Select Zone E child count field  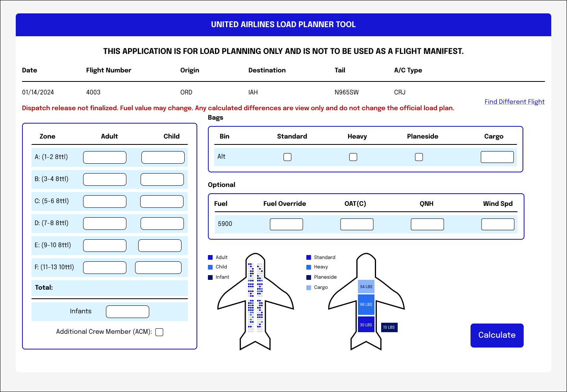(160, 246)
